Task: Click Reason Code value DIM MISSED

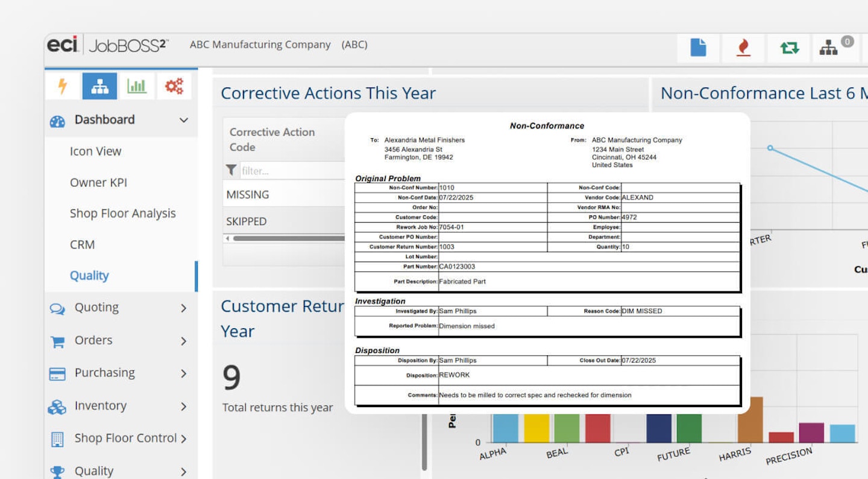Action: 642,311
